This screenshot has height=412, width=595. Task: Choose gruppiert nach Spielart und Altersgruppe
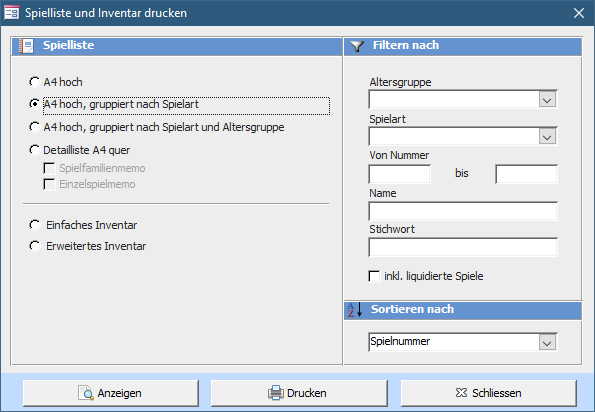35,127
